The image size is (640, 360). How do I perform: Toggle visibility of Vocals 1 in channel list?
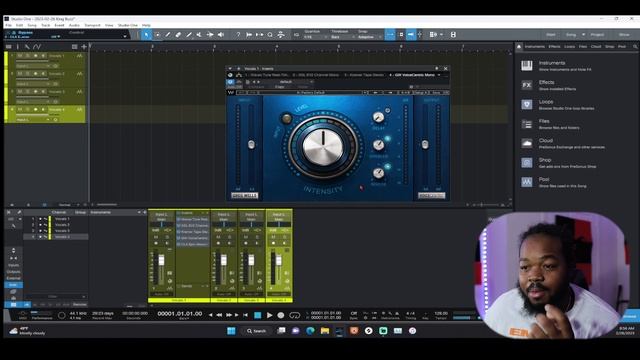pyautogui.click(x=40, y=219)
